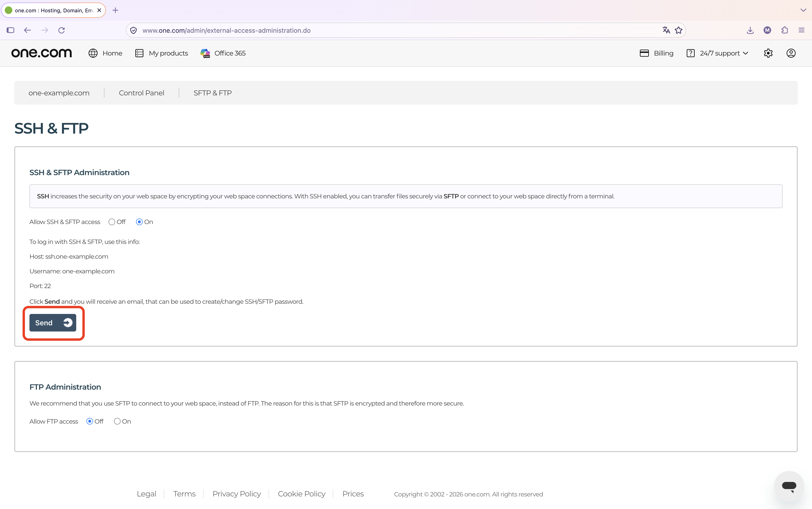Image resolution: width=812 pixels, height=509 pixels.
Task: Click the site security shield icon
Action: pyautogui.click(x=133, y=30)
